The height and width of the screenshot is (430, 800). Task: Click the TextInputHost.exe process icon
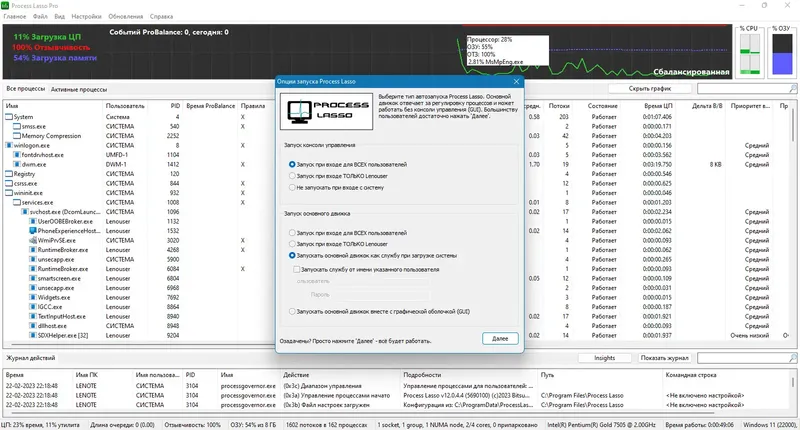coord(33,316)
